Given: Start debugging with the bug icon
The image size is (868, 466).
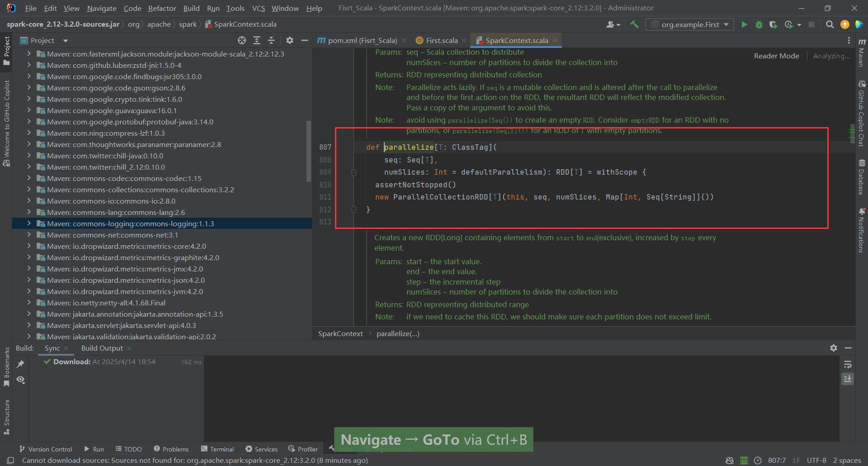Looking at the screenshot, I should [x=759, y=24].
